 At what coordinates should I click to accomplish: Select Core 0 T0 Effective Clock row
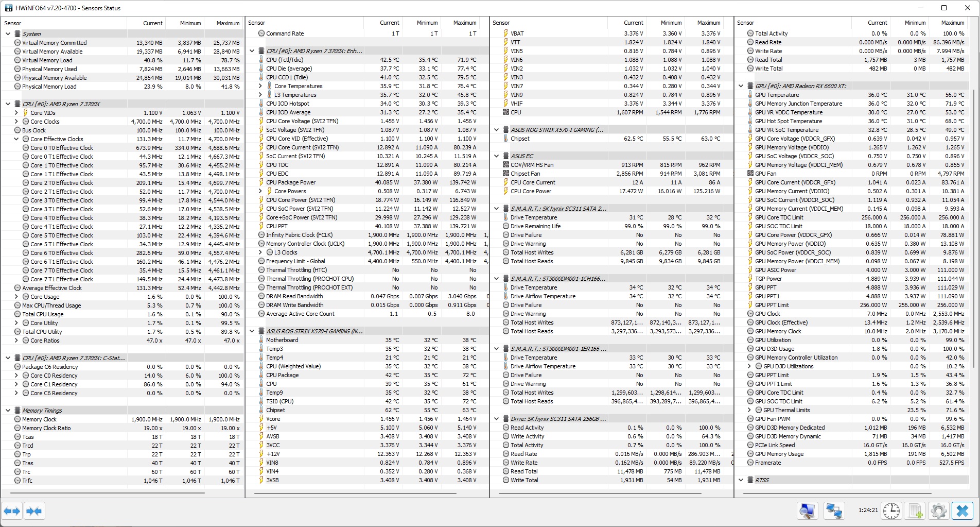click(122, 148)
